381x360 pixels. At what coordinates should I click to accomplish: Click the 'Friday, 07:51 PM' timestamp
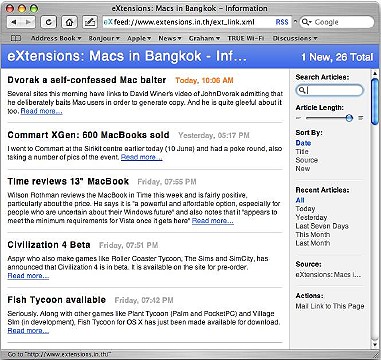click(128, 245)
